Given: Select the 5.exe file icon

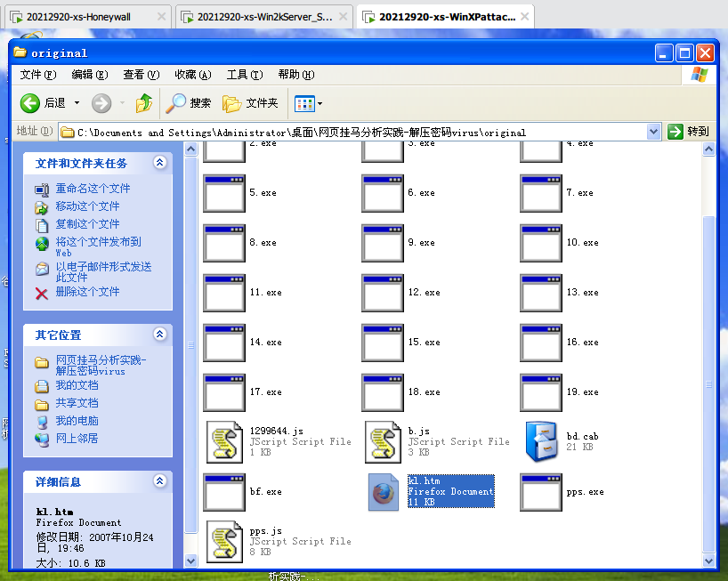Looking at the screenshot, I should click(224, 193).
